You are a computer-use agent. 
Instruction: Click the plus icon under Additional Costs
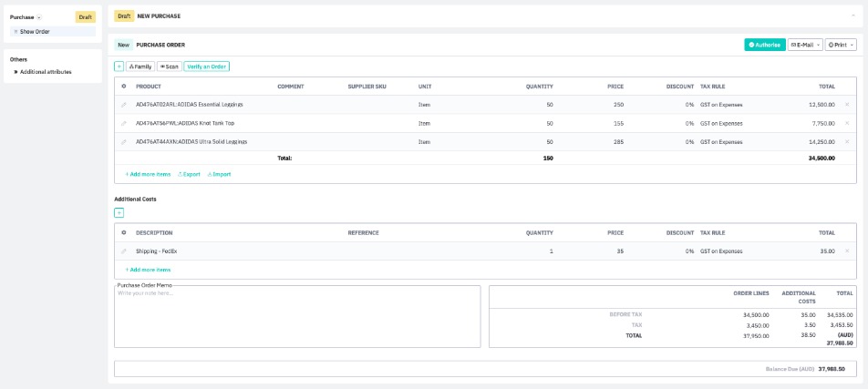[x=119, y=212]
